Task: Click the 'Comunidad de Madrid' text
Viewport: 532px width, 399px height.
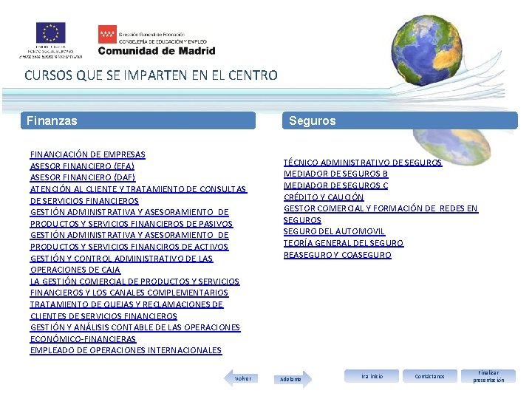Action: coord(157,51)
